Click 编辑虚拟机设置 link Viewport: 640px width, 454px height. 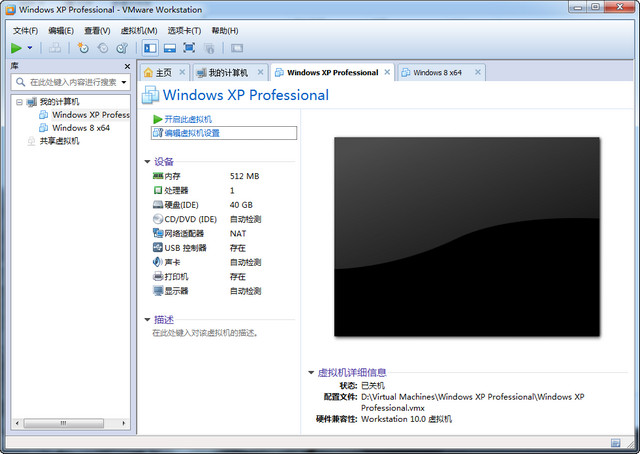coord(192,132)
